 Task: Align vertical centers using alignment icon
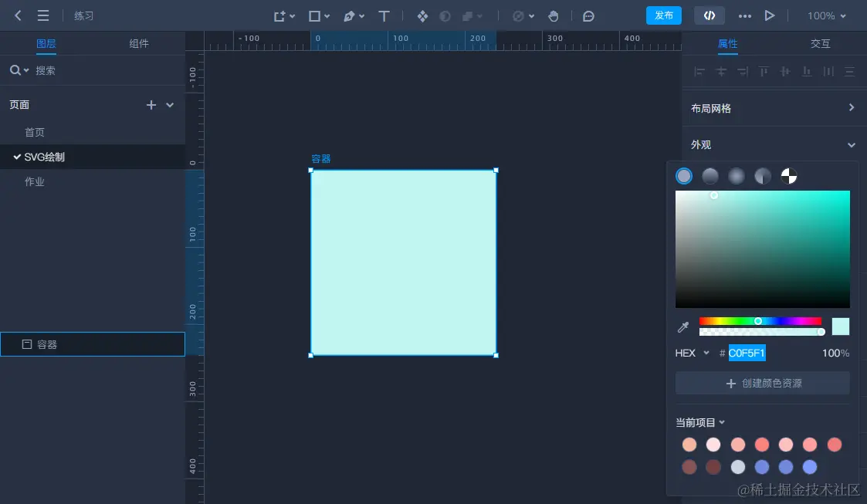[785, 71]
